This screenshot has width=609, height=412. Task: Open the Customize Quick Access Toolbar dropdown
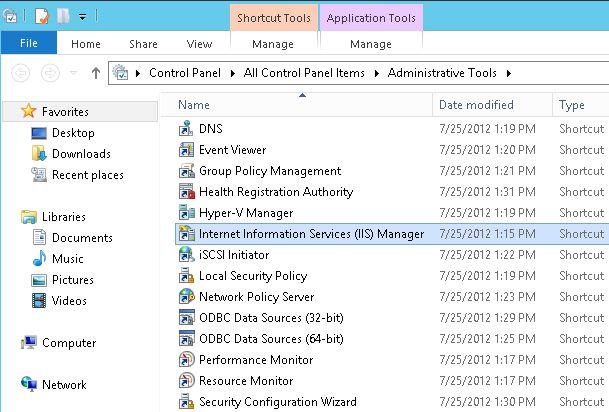[82, 17]
